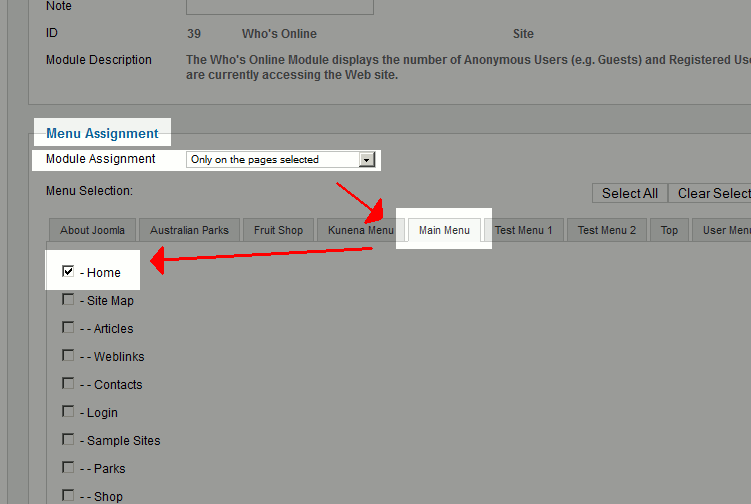The height and width of the screenshot is (504, 751).
Task: Open the Module Assignment dropdown
Action: pyautogui.click(x=281, y=160)
